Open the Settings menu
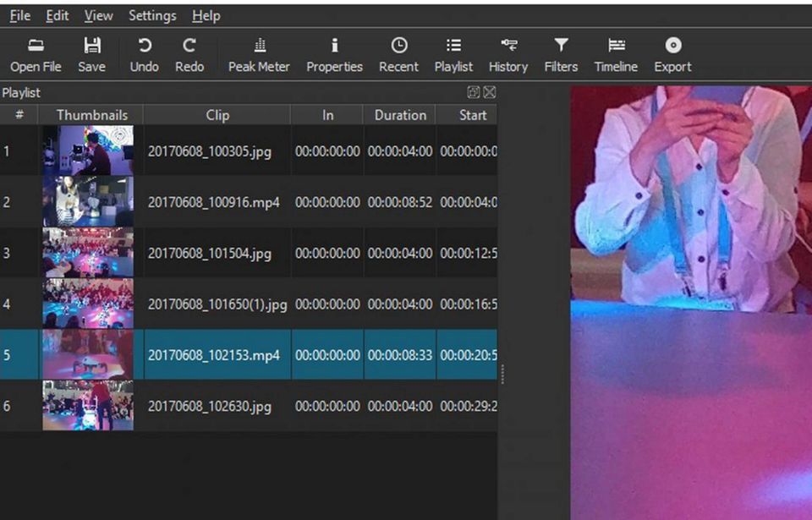Viewport: 812px width, 520px height. tap(152, 16)
